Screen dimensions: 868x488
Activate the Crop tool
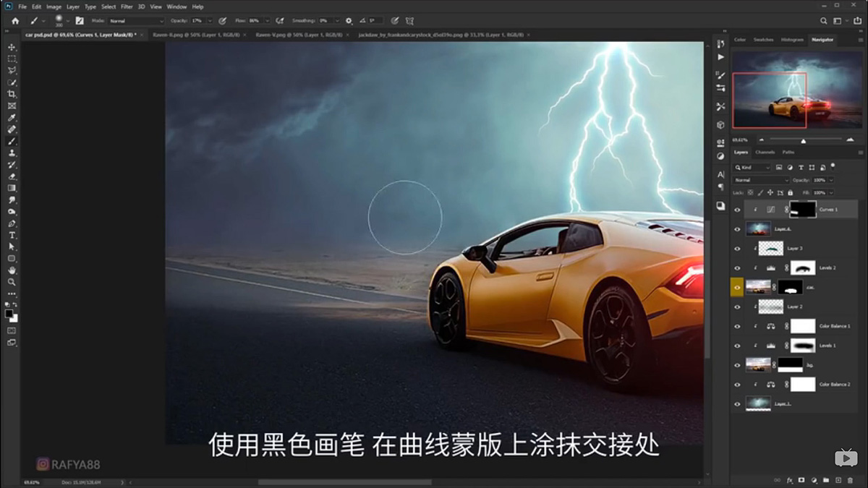pyautogui.click(x=11, y=93)
